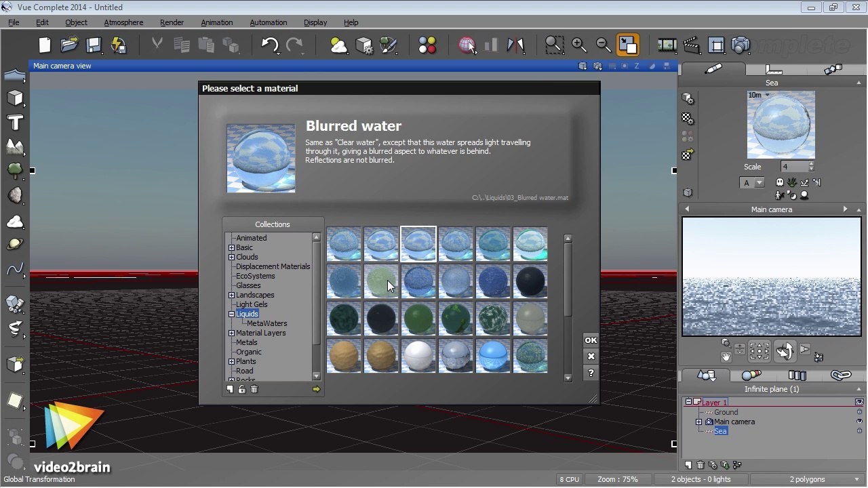This screenshot has width=868, height=488.
Task: Click the zoom-in magnifier toolbar icon
Action: [579, 45]
